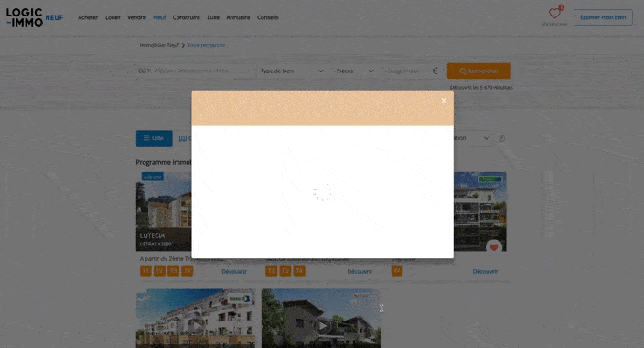Follow the Découvrir link under Lutecia
This screenshot has height=348, width=644.
click(x=234, y=271)
